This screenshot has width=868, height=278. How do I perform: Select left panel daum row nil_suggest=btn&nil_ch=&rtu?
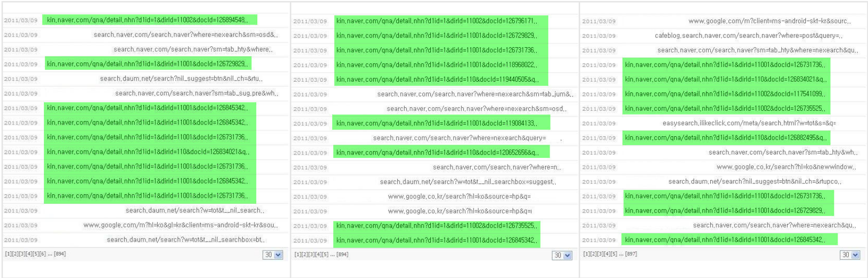pos(181,79)
